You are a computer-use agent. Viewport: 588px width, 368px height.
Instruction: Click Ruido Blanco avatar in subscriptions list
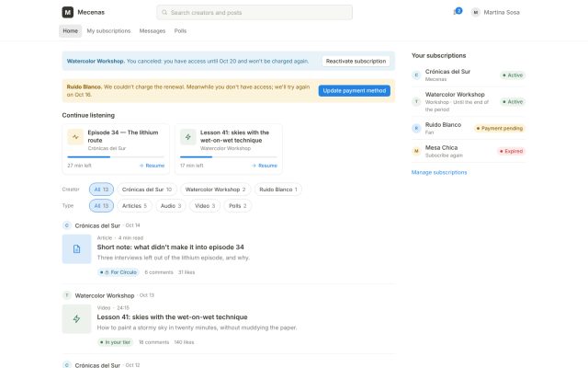pyautogui.click(x=416, y=129)
